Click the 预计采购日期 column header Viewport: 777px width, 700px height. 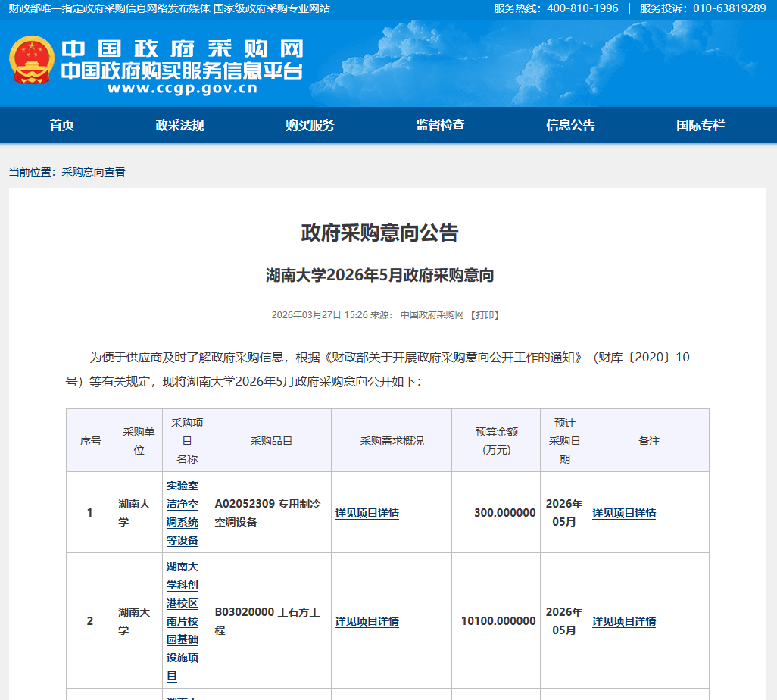point(564,441)
